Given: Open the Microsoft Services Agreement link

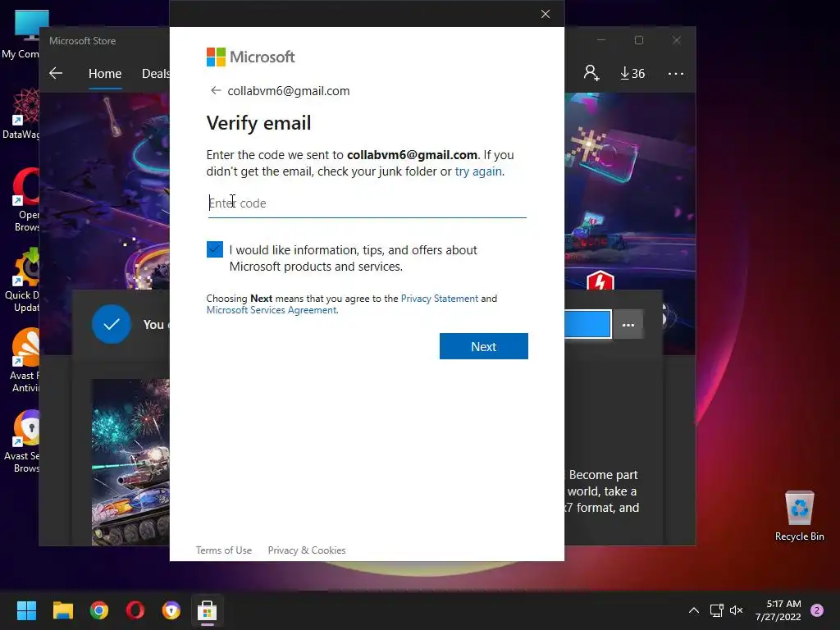Looking at the screenshot, I should [x=272, y=310].
